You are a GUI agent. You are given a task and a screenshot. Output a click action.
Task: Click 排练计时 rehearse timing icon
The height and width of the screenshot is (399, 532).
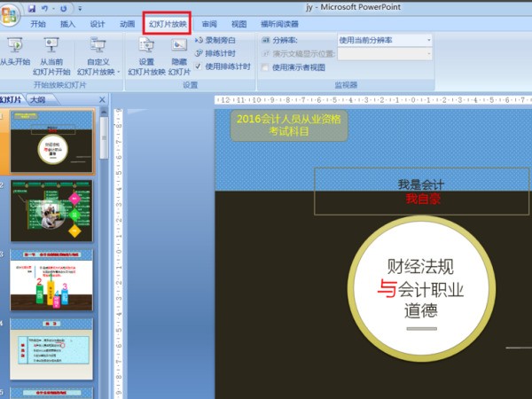(199, 53)
